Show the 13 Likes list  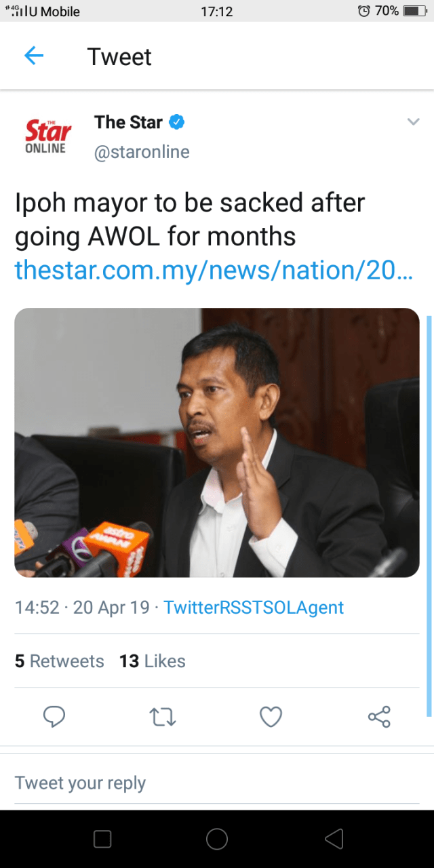pyautogui.click(x=153, y=661)
